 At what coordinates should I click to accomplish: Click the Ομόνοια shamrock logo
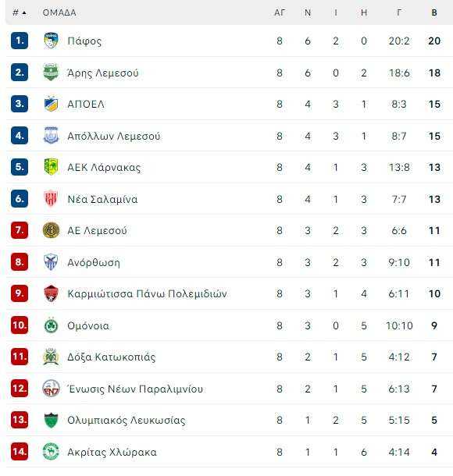coord(51,325)
